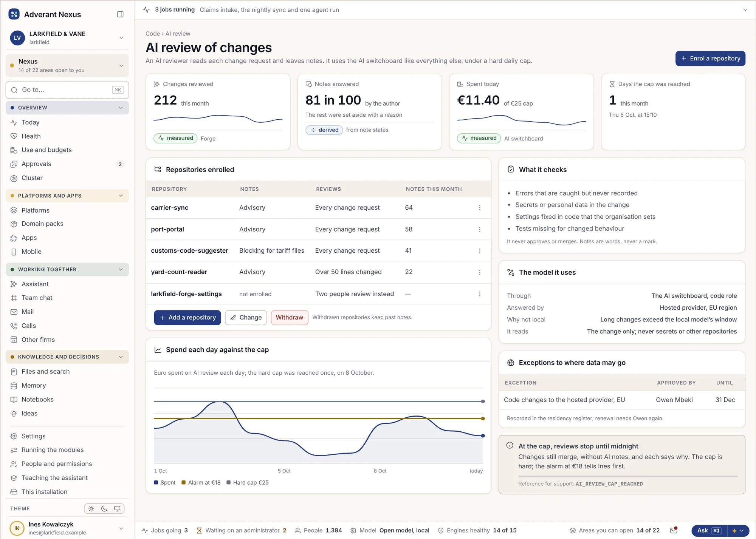This screenshot has width=756, height=539.
Task: Collapse the Knowledge and Decisions section
Action: 67,357
